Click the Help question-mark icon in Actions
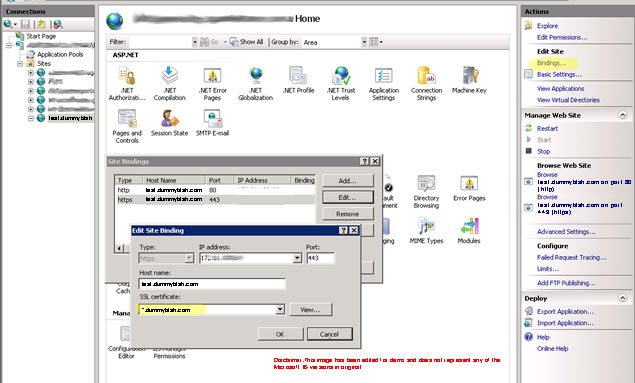Screen dimensions: 635x383 pos(528,337)
